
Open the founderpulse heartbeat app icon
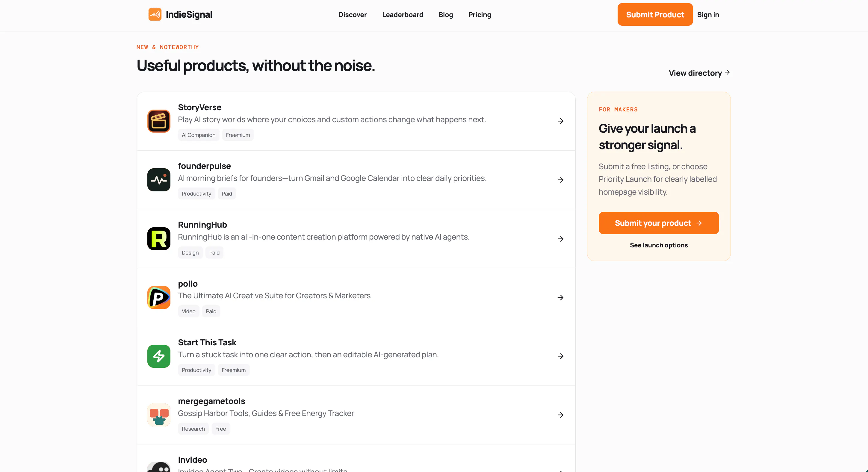click(x=159, y=180)
